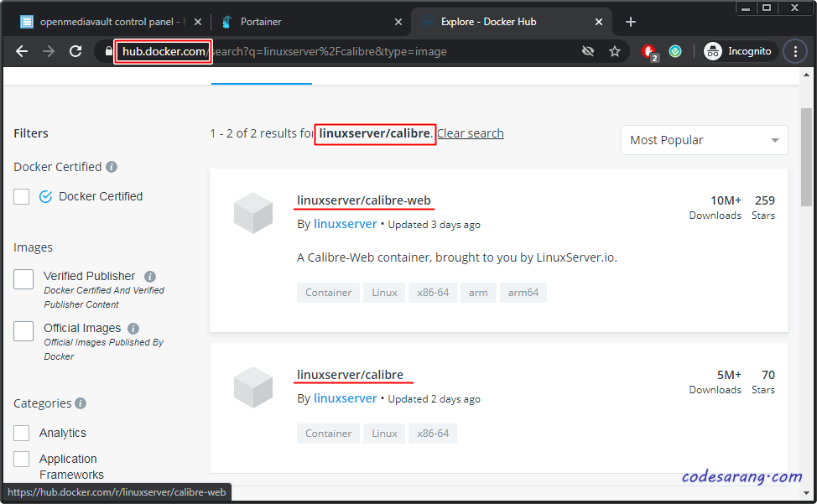817x504 pixels.
Task: Click the lock icon in address bar
Action: pyautogui.click(x=108, y=51)
